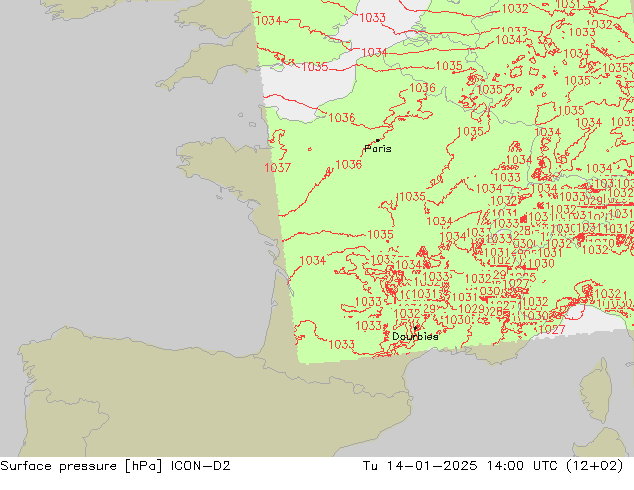Click the black dot marker above Dourbies
Screen dimensions: 634x490
click(x=415, y=328)
